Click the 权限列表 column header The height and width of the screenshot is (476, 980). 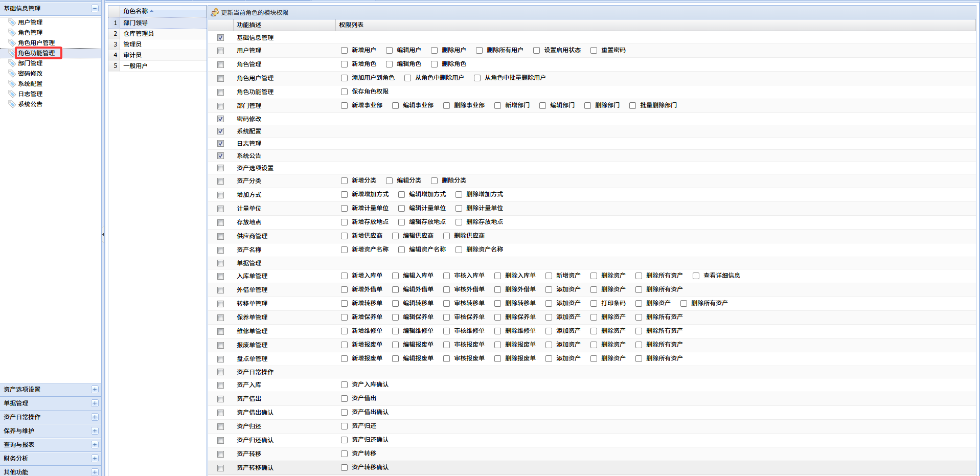pos(655,25)
